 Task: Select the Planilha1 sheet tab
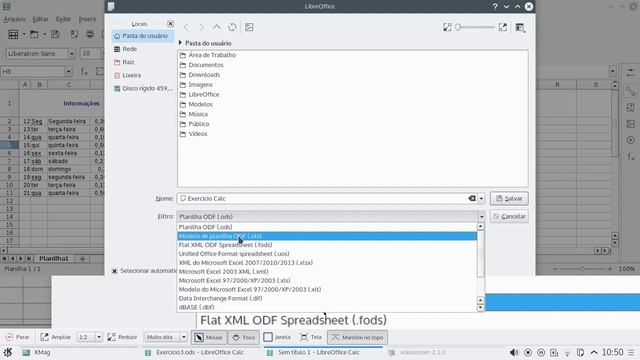click(x=53, y=259)
